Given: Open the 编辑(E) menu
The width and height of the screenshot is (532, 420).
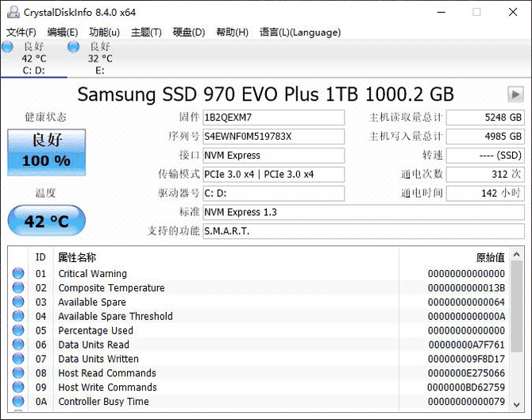Looking at the screenshot, I should click(63, 33).
